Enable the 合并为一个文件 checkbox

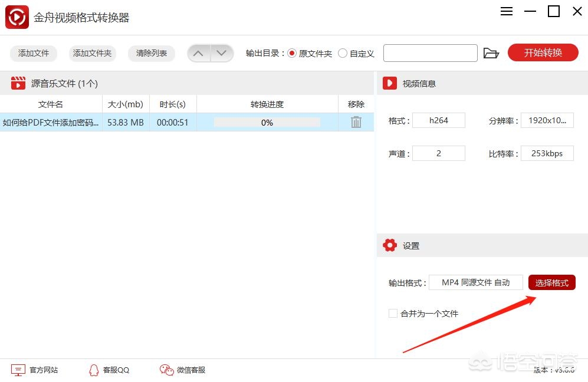click(x=393, y=314)
